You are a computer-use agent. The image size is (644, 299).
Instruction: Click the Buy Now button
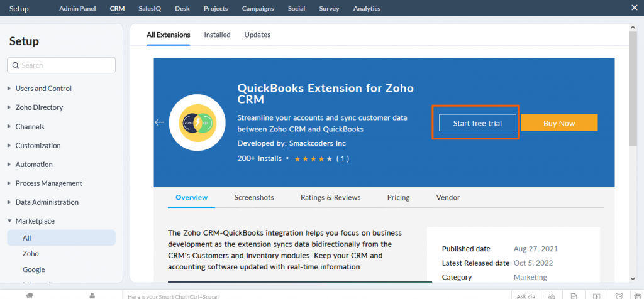[x=559, y=123]
